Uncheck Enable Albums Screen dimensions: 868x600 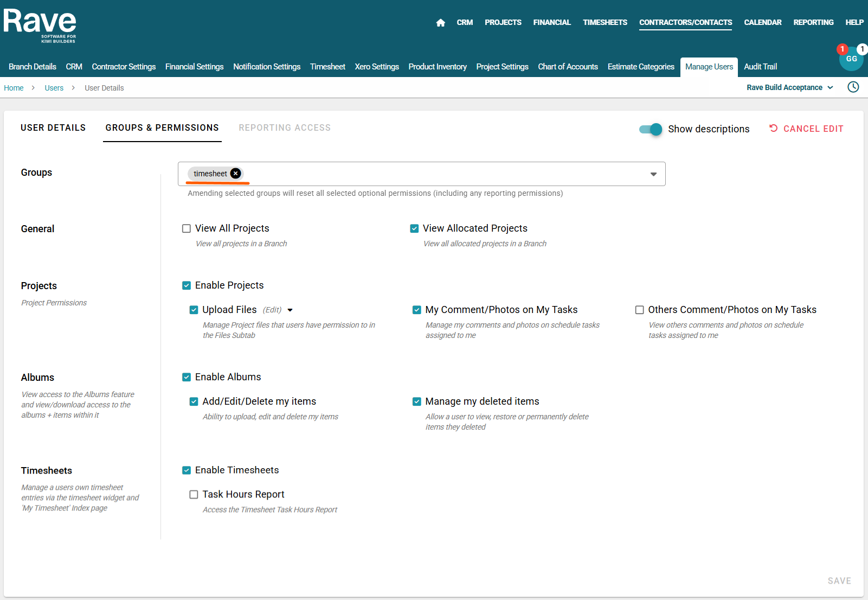click(x=187, y=377)
